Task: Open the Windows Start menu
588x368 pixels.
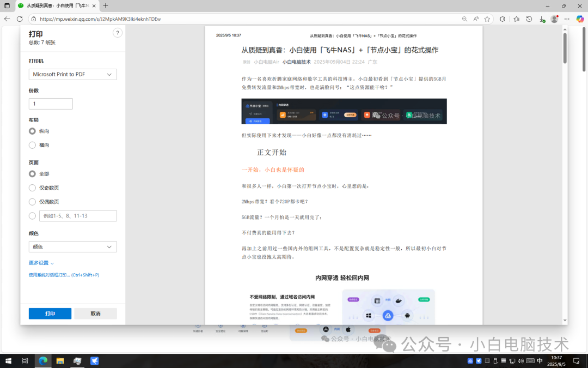Action: [x=8, y=361]
